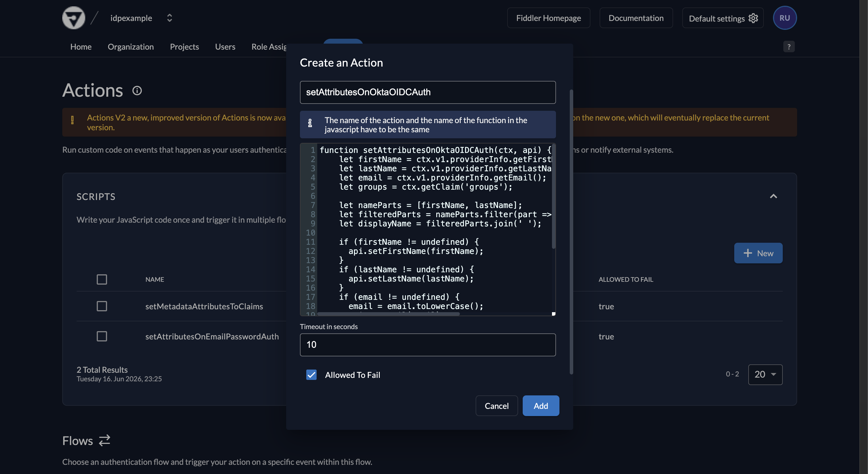868x474 pixels.
Task: Click the ALLOWED TO FAIL column header
Action: tap(626, 279)
